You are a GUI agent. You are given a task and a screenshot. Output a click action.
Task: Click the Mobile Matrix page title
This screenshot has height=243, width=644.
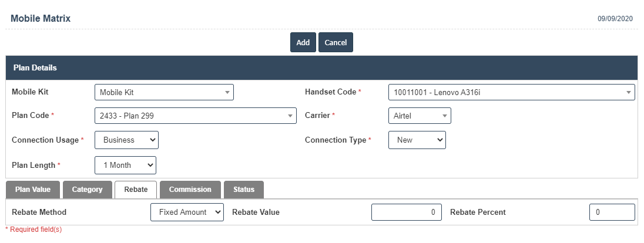[41, 19]
